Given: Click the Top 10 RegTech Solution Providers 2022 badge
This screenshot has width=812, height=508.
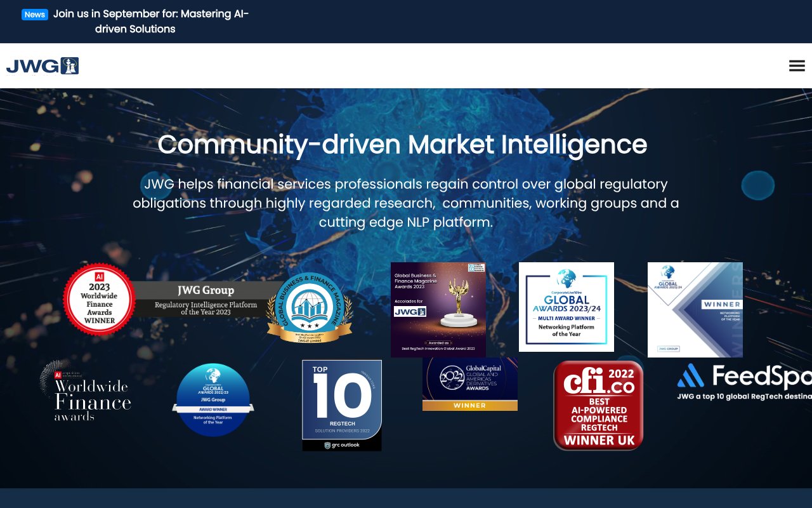Looking at the screenshot, I should (x=341, y=404).
